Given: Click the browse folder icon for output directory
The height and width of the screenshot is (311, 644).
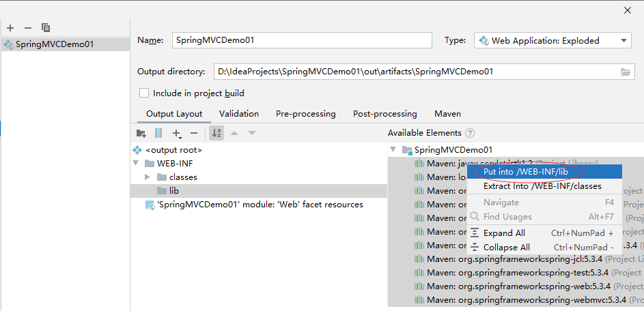Looking at the screenshot, I should coord(625,72).
